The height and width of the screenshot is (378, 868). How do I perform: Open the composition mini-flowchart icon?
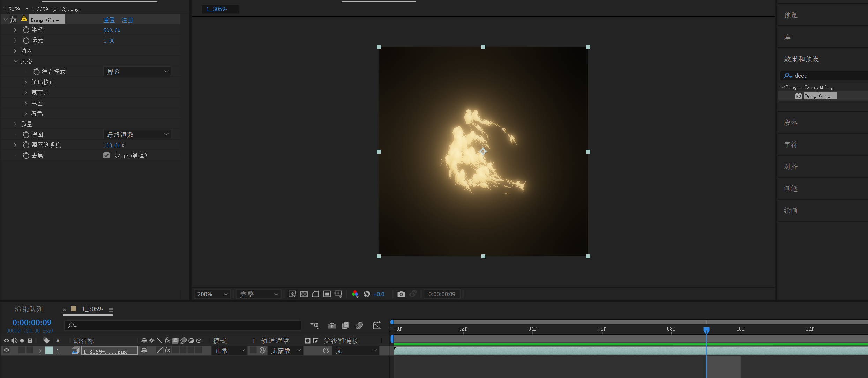click(x=314, y=326)
